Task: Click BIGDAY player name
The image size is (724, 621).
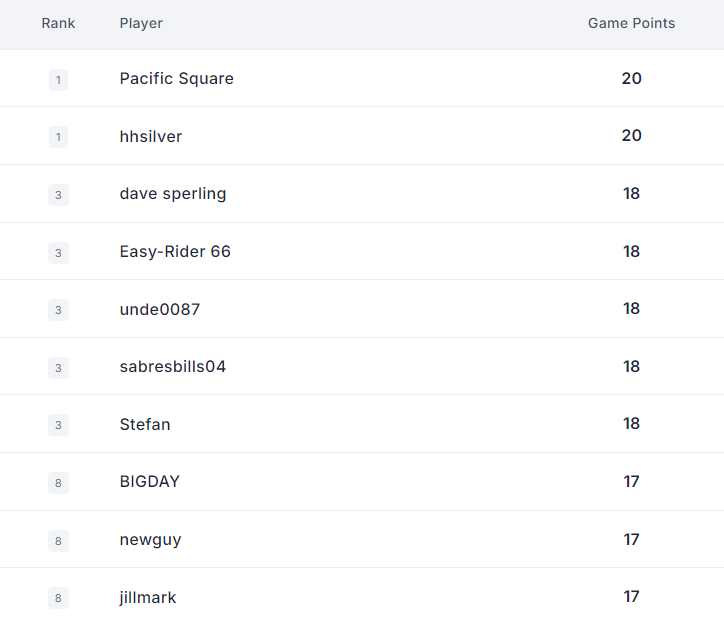Action: tap(150, 482)
